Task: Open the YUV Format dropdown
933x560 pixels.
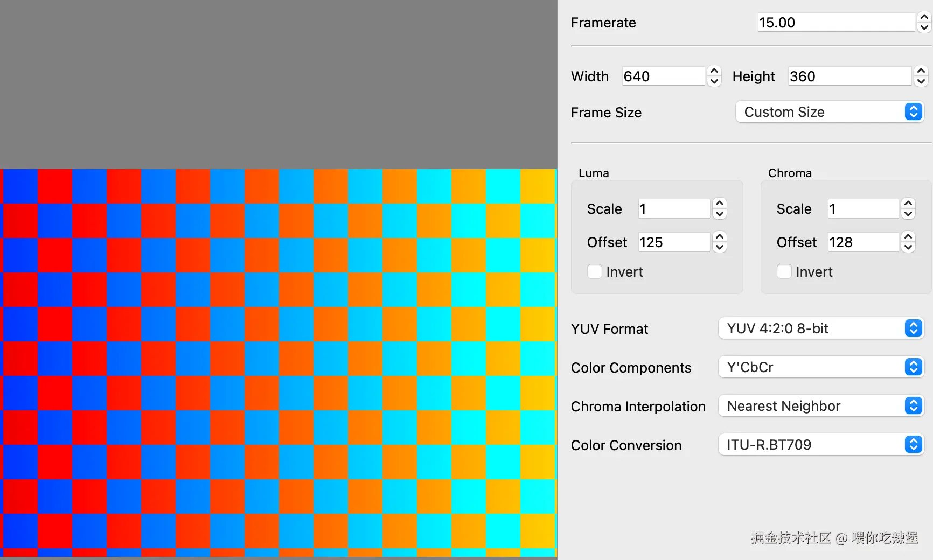Action: pyautogui.click(x=821, y=328)
